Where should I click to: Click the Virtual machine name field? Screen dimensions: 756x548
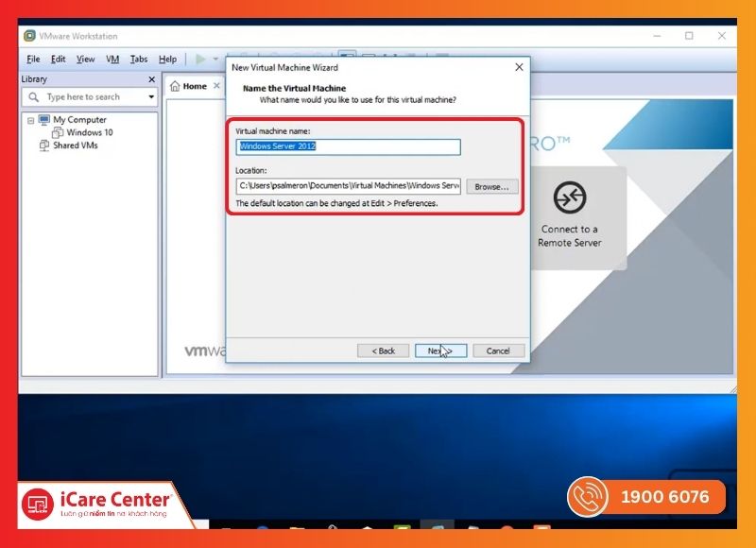pos(348,147)
